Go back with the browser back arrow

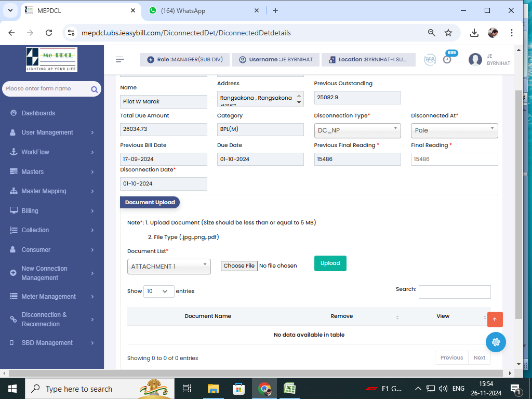[x=11, y=33]
